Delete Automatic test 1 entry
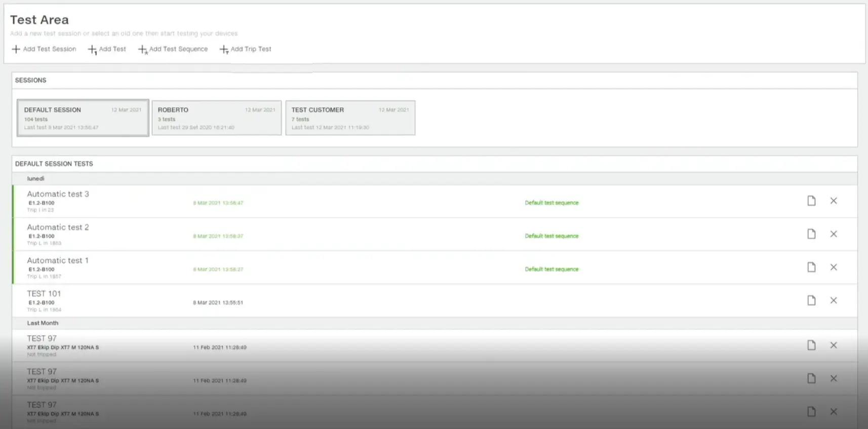This screenshot has width=868, height=429. [834, 267]
